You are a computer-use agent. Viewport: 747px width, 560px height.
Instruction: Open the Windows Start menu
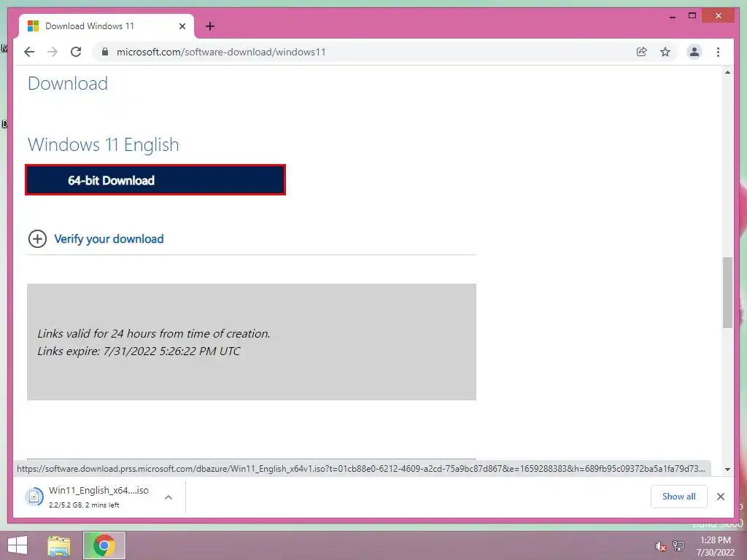(x=18, y=545)
